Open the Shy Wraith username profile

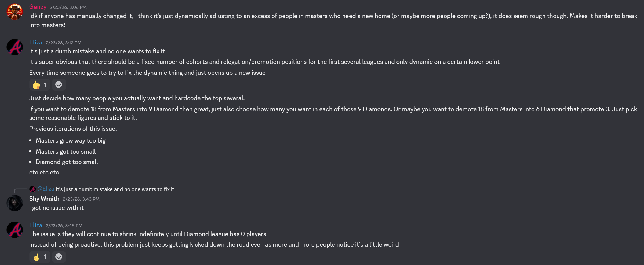[44, 199]
